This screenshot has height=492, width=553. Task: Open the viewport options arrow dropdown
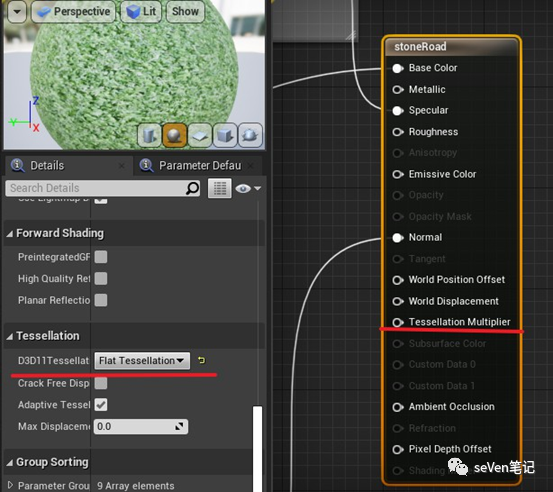click(17, 11)
